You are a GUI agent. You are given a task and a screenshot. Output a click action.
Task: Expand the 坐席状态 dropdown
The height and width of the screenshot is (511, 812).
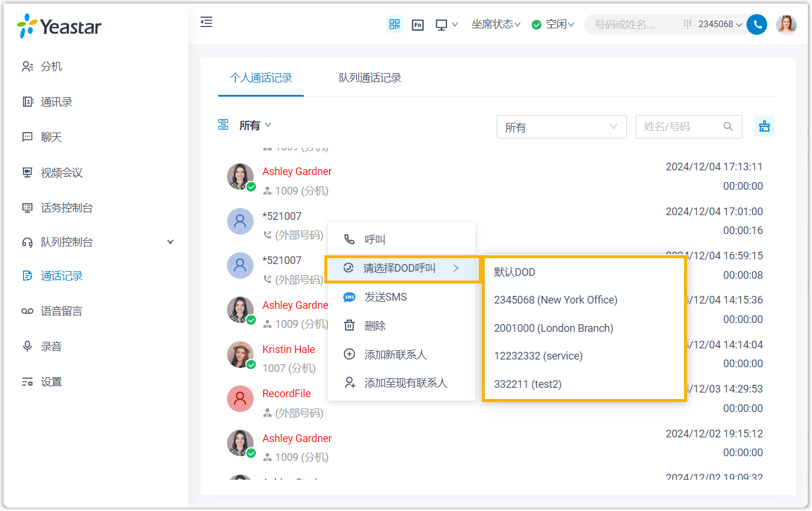point(495,24)
